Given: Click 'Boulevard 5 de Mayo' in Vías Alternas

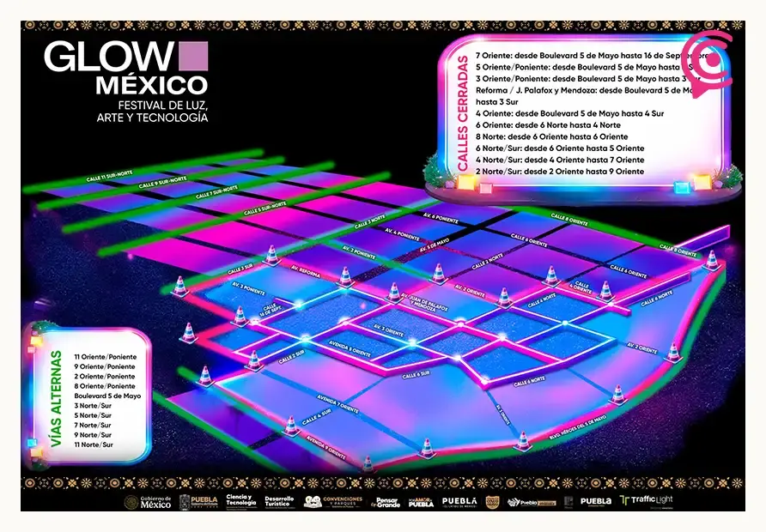Looking at the screenshot, I should point(107,396).
